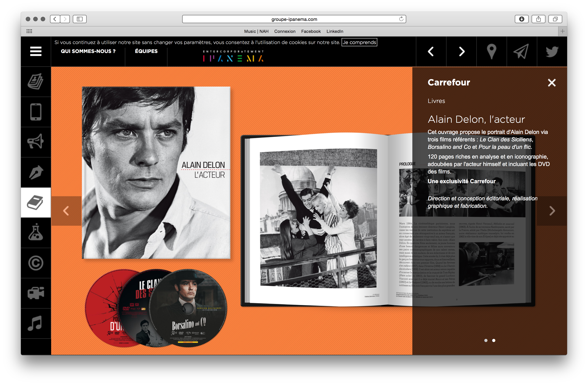Select second slide pagination dot
588x385 pixels.
494,341
